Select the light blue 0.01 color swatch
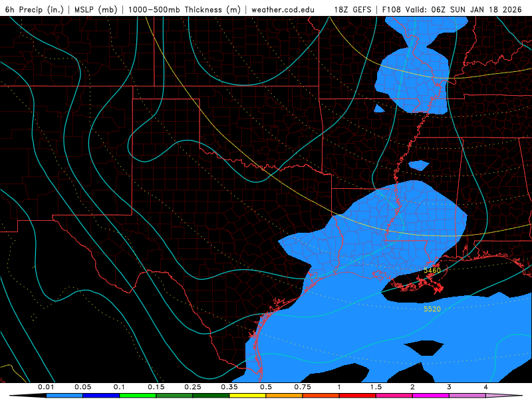Image resolution: width=532 pixels, height=399 pixels. pyautogui.click(x=65, y=396)
